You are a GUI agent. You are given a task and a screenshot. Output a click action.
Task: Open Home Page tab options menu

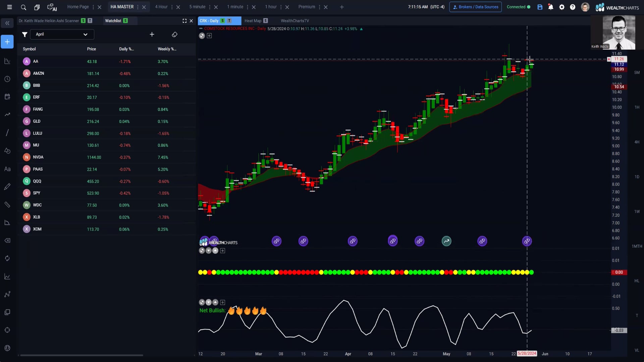tap(93, 7)
